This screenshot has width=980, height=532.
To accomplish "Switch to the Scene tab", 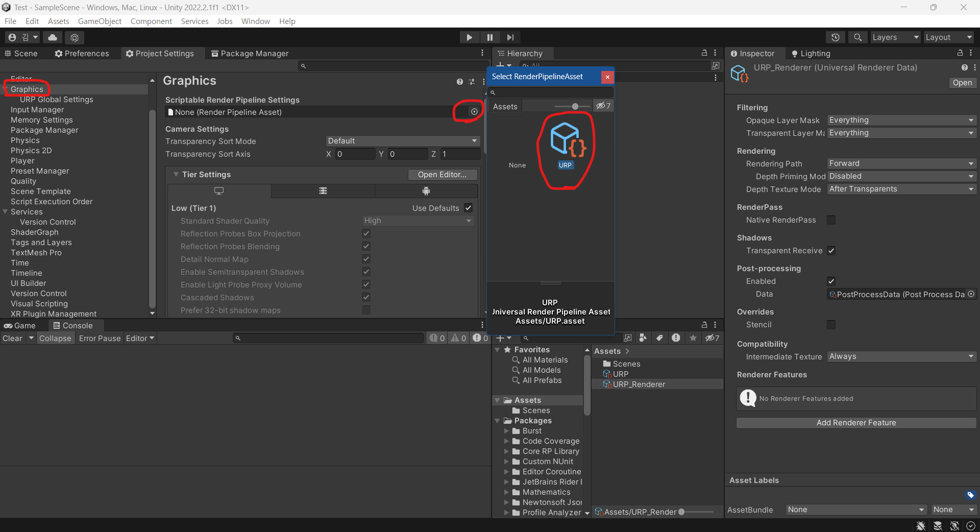I will (21, 54).
